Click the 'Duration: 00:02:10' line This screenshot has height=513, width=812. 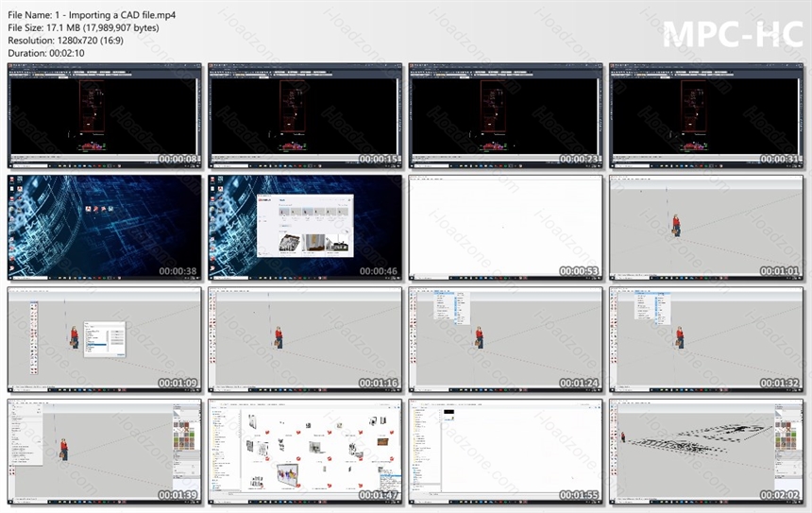tap(46, 53)
